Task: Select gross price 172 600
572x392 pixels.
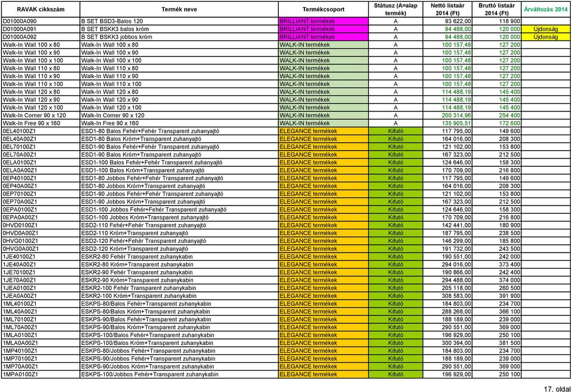Action: coord(509,123)
